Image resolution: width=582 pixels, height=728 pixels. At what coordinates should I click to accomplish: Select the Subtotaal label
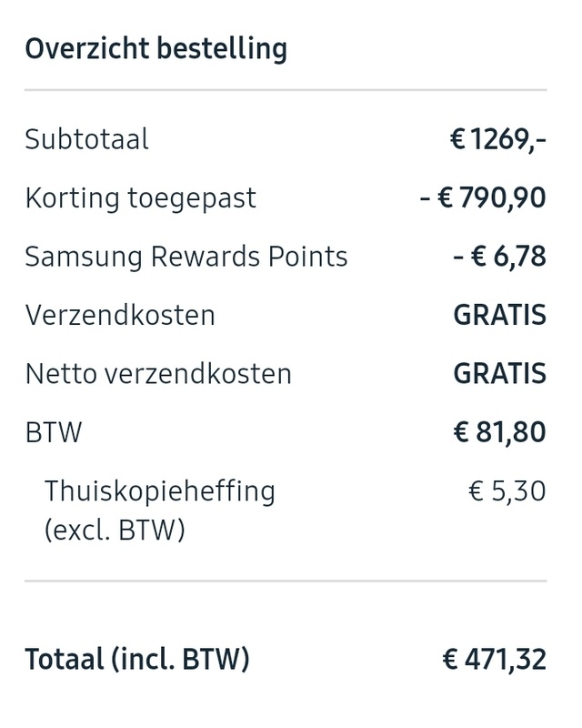pyautogui.click(x=86, y=140)
